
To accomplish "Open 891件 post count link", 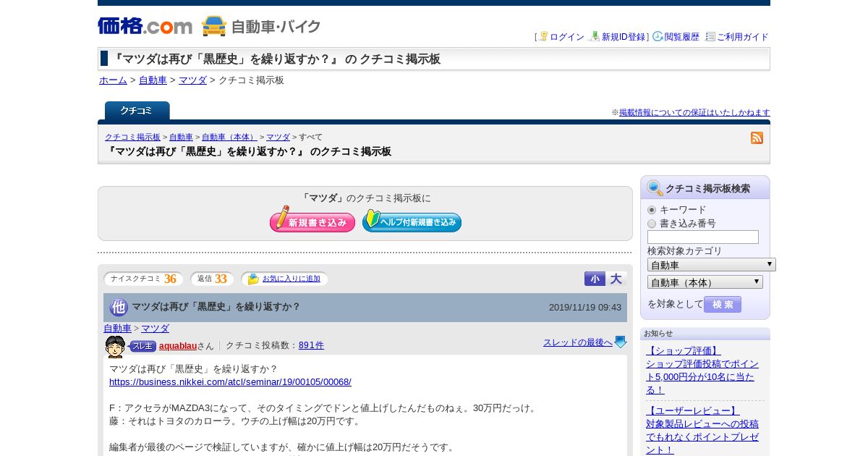I will click(x=311, y=345).
